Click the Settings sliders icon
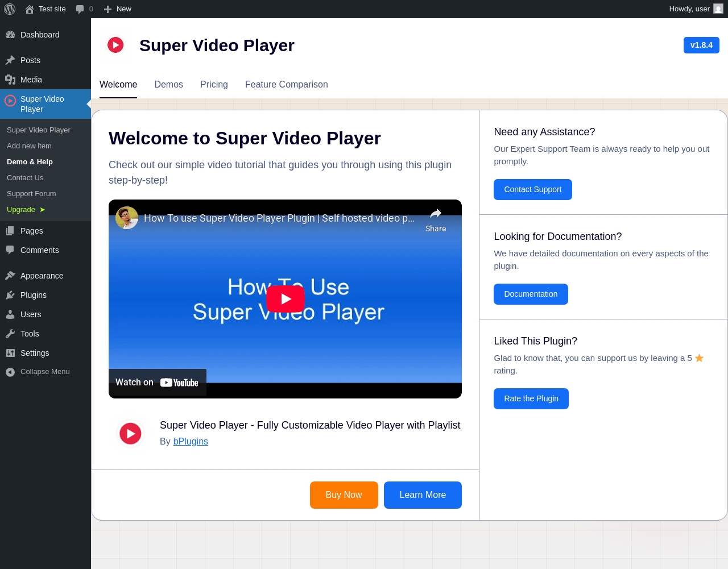Image resolution: width=728 pixels, height=569 pixels. pyautogui.click(x=10, y=353)
